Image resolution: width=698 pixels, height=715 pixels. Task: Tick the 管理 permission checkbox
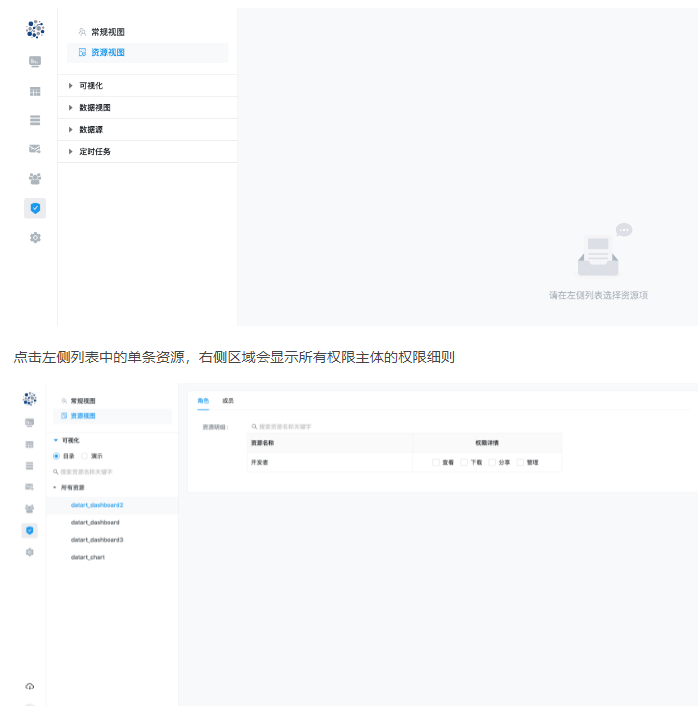(x=520, y=462)
